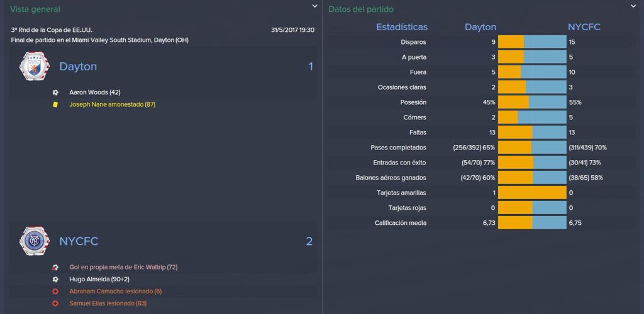Click the own goal icon for Eric Waltrip
644x314 pixels.
[x=55, y=268]
